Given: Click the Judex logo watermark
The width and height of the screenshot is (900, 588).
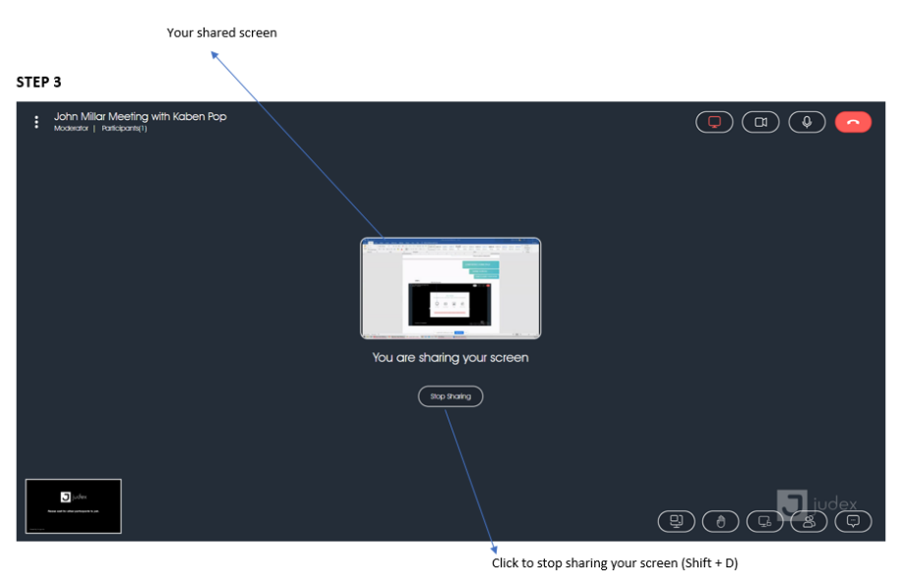Looking at the screenshot, I should pos(816,503).
